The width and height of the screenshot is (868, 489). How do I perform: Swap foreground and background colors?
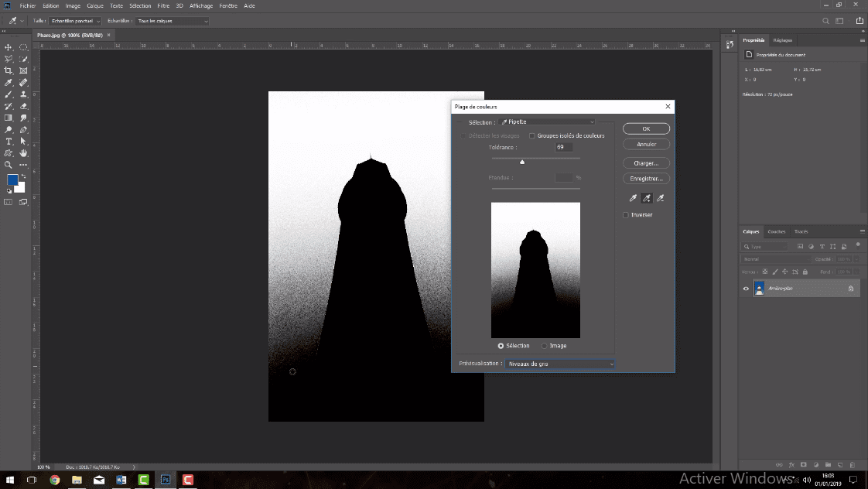(x=23, y=176)
